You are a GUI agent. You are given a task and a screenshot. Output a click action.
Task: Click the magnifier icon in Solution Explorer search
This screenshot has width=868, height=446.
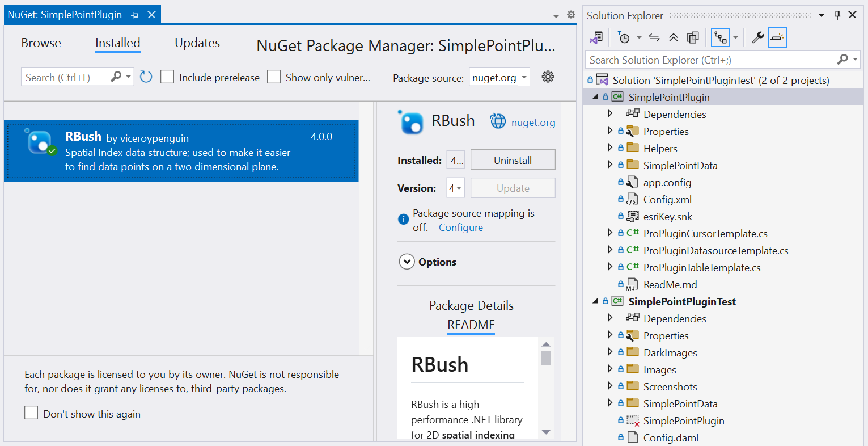point(842,59)
